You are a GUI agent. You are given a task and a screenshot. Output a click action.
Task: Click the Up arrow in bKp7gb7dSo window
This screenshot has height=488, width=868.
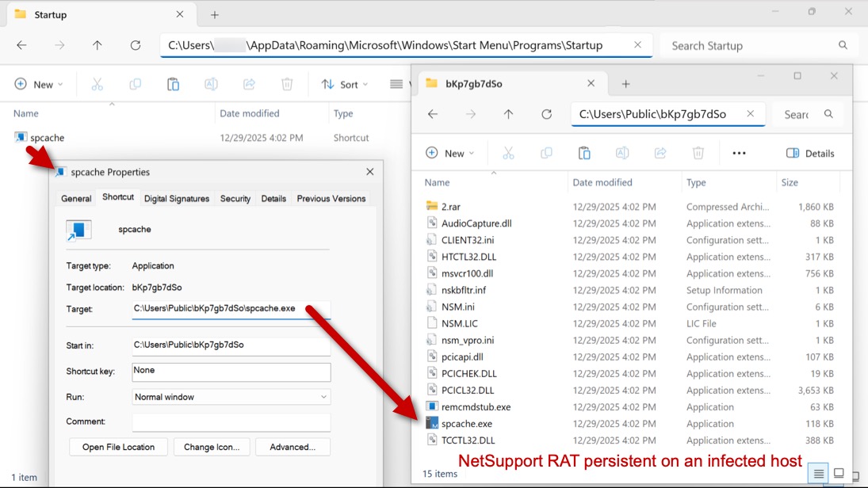(508, 114)
